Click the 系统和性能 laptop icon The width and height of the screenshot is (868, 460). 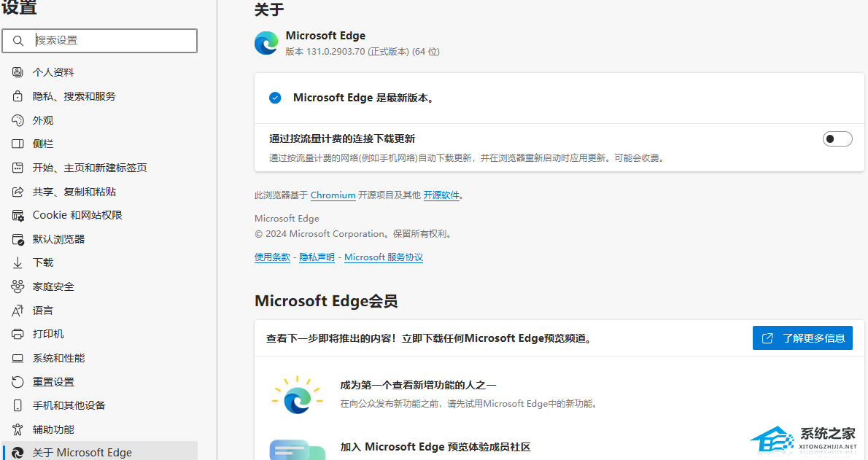click(x=18, y=358)
